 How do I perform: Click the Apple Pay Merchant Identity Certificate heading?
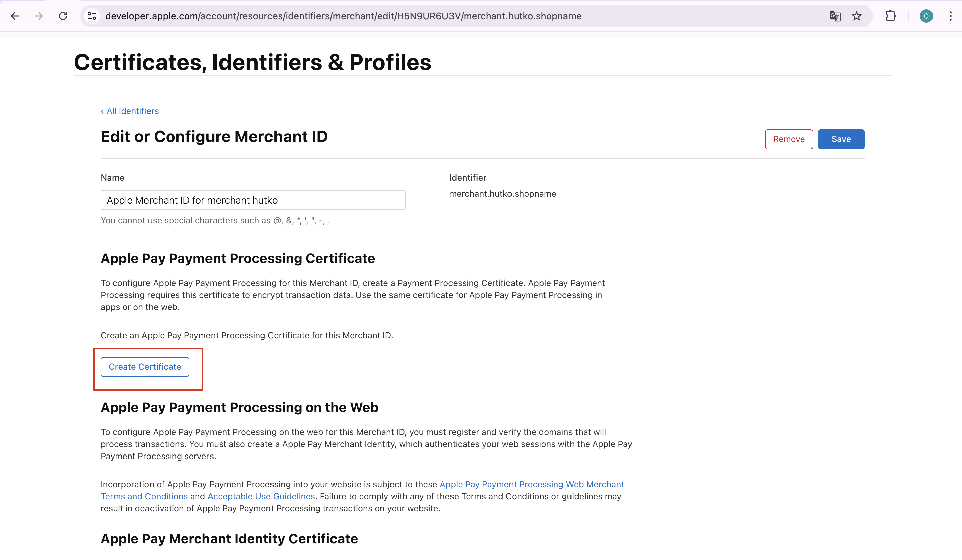click(x=229, y=539)
